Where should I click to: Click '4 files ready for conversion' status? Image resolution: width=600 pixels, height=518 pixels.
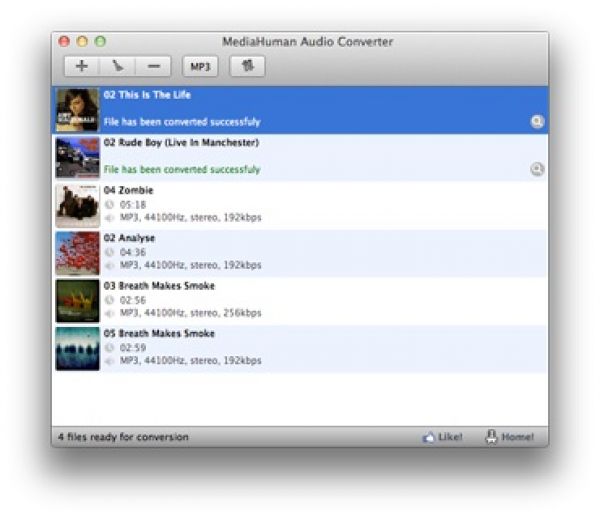tap(123, 437)
